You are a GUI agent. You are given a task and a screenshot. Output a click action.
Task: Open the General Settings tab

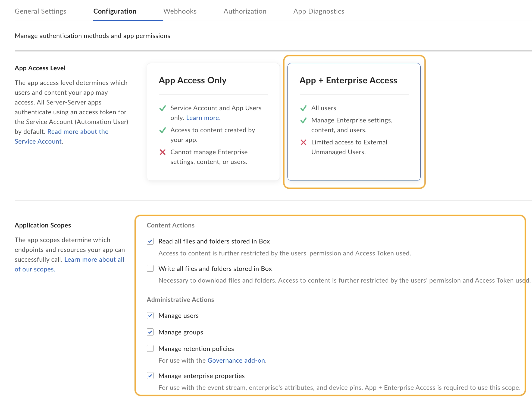[40, 11]
